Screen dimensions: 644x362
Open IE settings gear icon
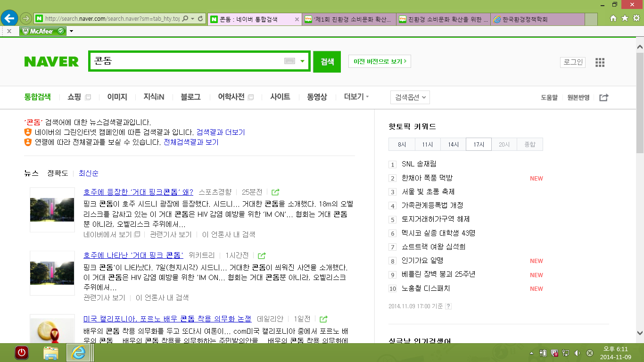tap(636, 18)
